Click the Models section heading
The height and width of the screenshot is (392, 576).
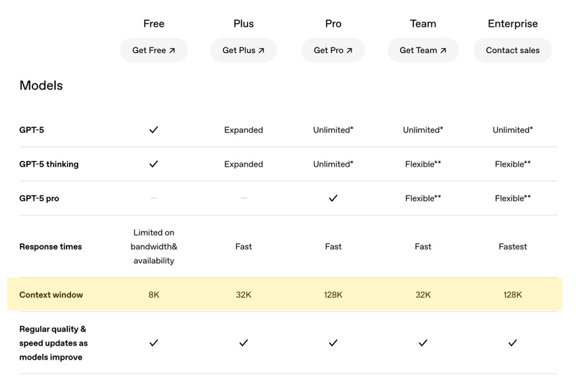tap(41, 86)
